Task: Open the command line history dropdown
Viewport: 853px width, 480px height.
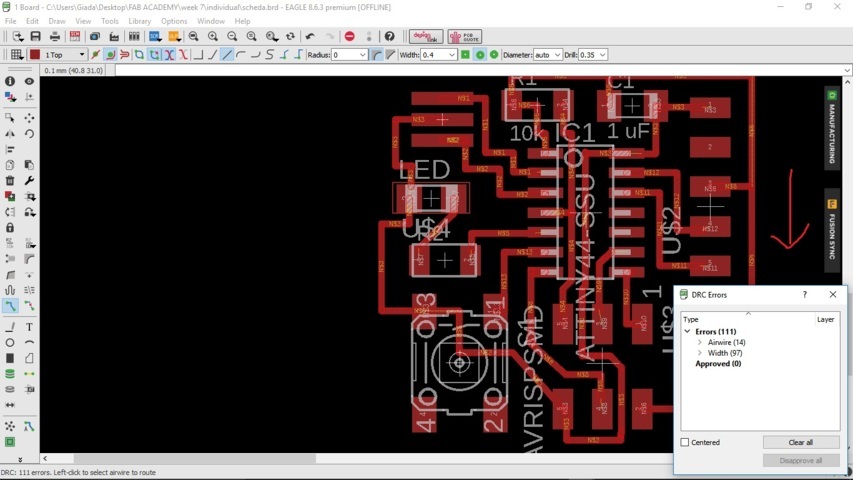Action: (847, 70)
